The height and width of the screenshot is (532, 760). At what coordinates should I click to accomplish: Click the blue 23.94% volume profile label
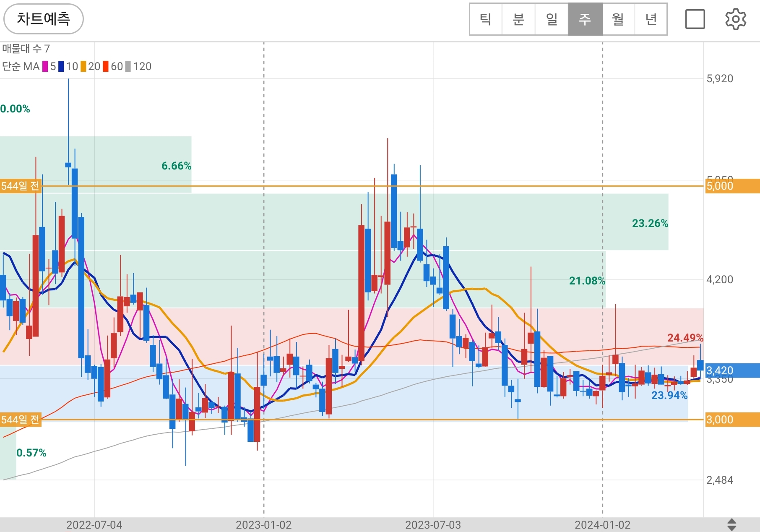click(x=669, y=395)
